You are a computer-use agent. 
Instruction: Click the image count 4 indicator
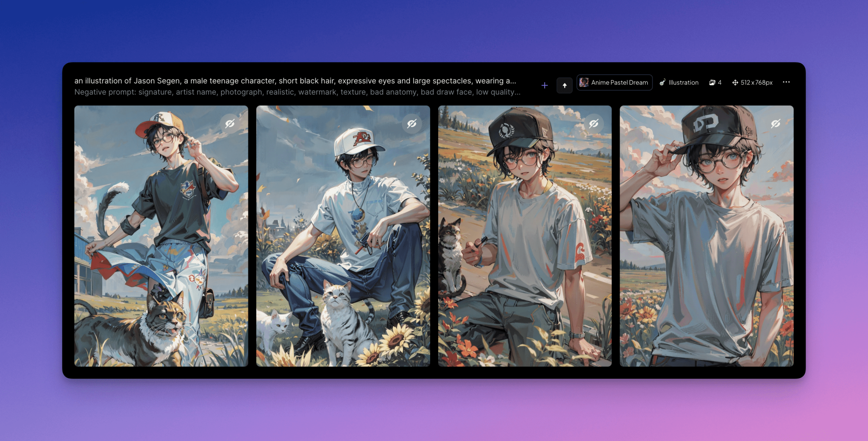coord(715,82)
